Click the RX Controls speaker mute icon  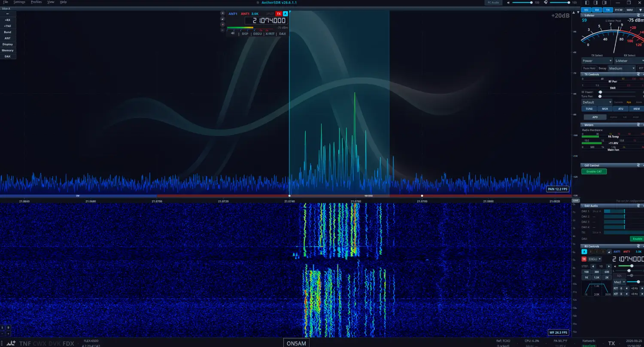point(615,266)
